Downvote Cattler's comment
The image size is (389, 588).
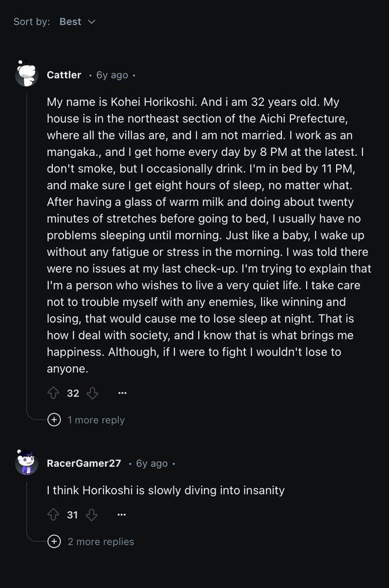coord(92,393)
